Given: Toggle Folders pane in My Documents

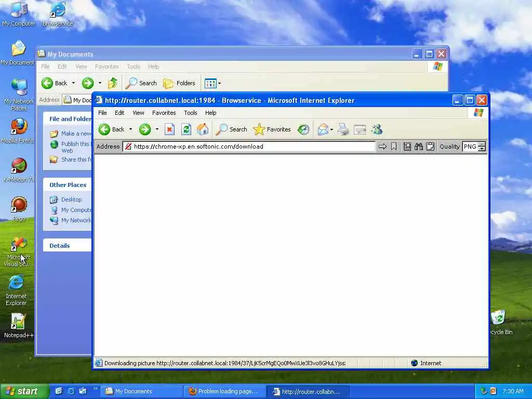Looking at the screenshot, I should tap(179, 83).
